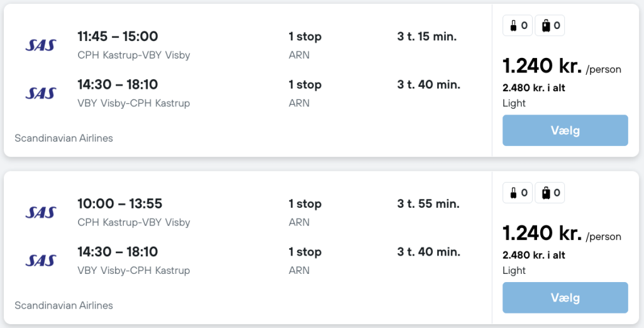Image resolution: width=644 pixels, height=328 pixels.
Task: Click SAS logo on 11:45 outbound flight
Action: [x=41, y=45]
